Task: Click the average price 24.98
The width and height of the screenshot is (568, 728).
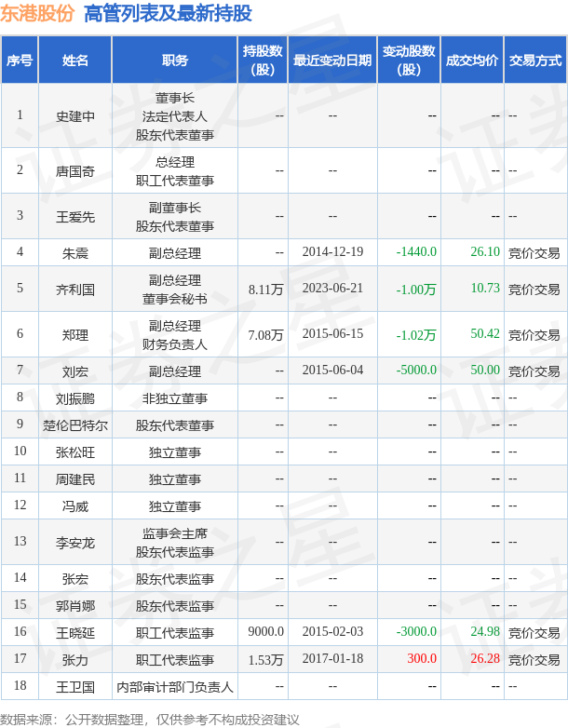Action: (485, 632)
